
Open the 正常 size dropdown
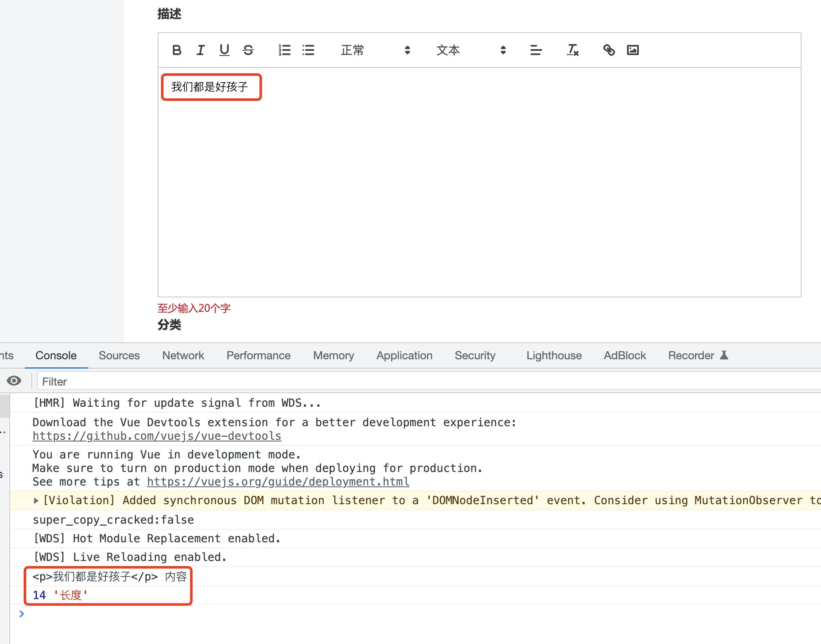pos(375,50)
